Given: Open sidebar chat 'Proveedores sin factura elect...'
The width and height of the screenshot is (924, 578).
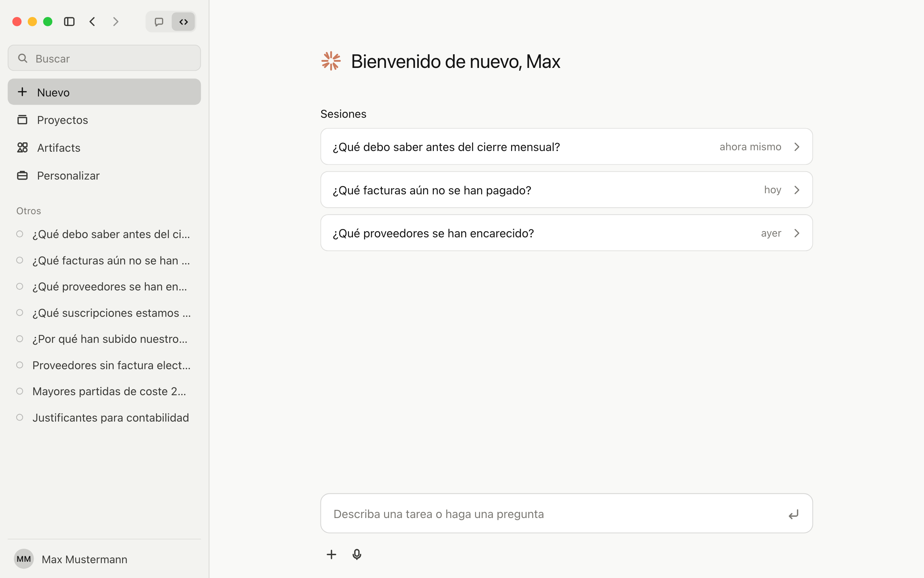Looking at the screenshot, I should (x=104, y=365).
